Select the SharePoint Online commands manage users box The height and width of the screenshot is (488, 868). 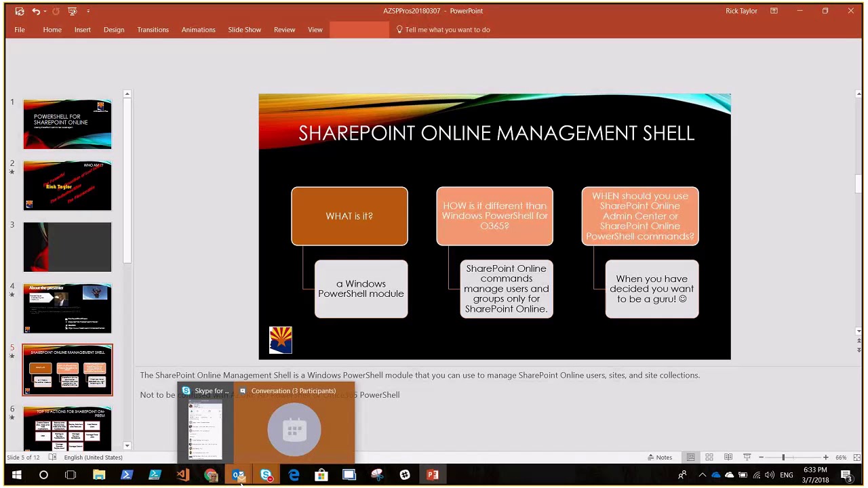pyautogui.click(x=507, y=289)
